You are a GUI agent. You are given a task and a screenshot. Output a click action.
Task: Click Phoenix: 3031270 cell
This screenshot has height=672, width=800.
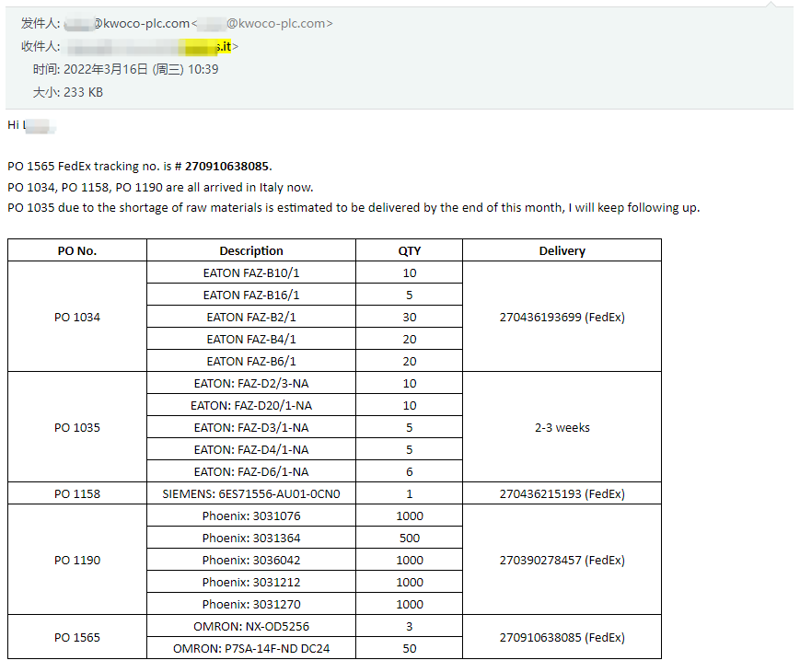251,604
